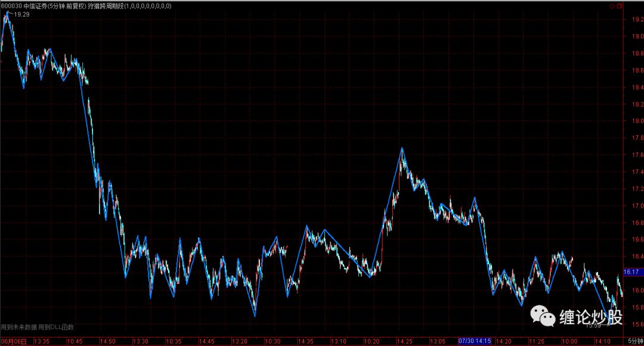Click the red diamond icon at top right
Image resolution: width=644 pixels, height=346 pixels.
pyautogui.click(x=612, y=6)
